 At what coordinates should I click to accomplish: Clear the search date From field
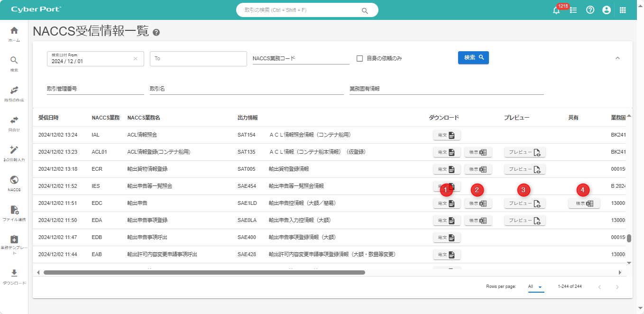pyautogui.click(x=136, y=59)
